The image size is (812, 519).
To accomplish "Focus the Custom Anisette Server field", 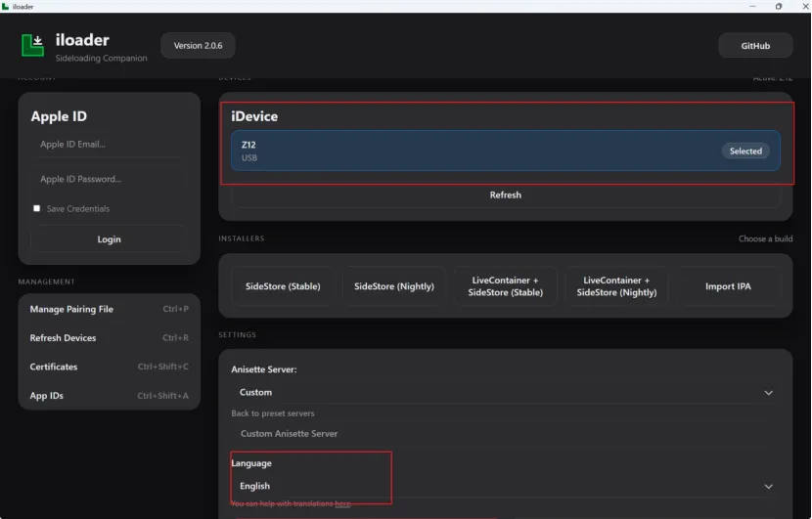I will (506, 434).
